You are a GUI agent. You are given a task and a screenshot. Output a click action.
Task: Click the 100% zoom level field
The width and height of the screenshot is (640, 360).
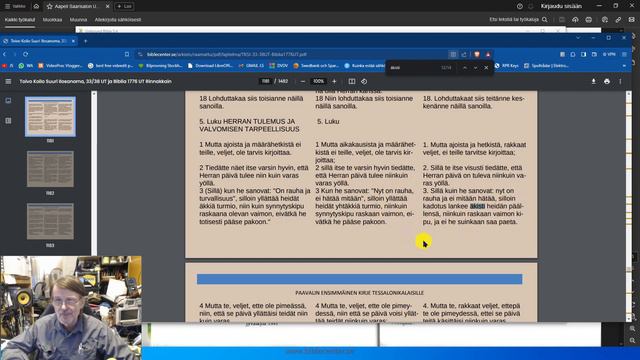318,81
